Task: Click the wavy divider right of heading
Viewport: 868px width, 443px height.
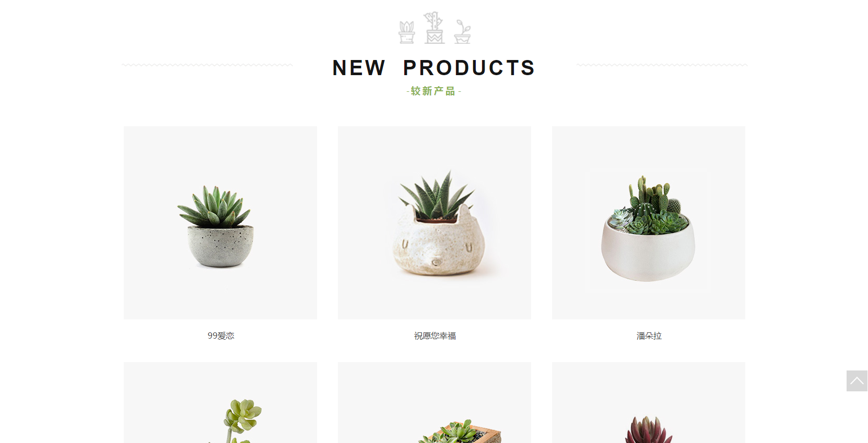Action: pyautogui.click(x=662, y=65)
